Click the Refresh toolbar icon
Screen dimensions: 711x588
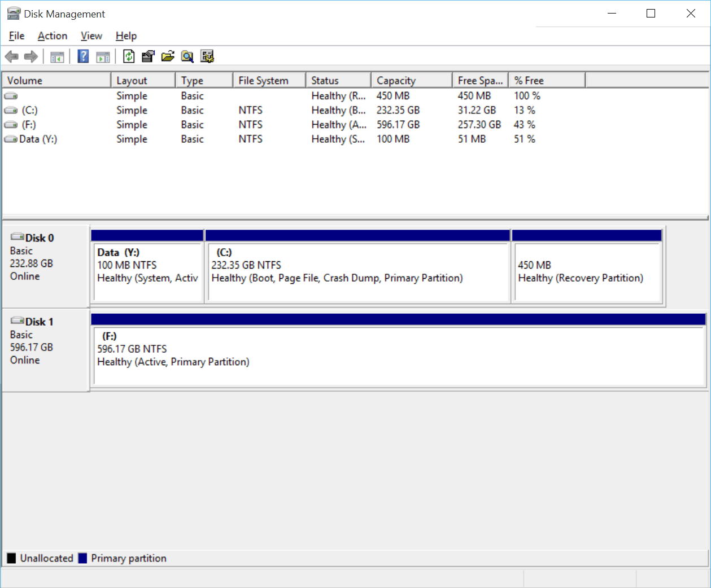129,56
